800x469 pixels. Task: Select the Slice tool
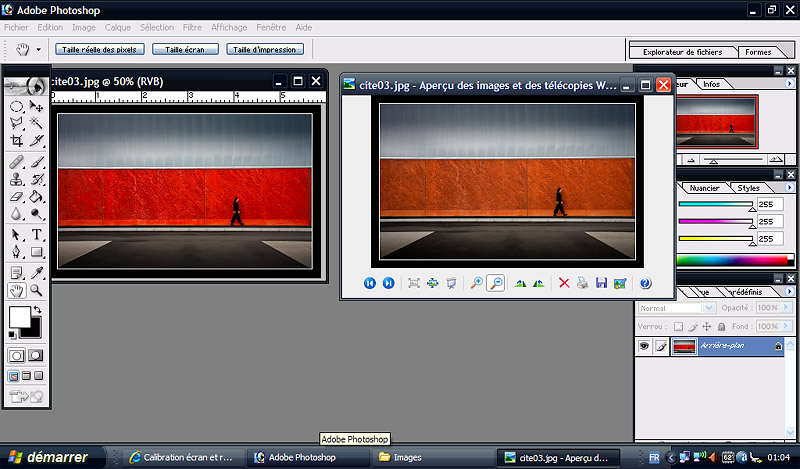pos(36,140)
